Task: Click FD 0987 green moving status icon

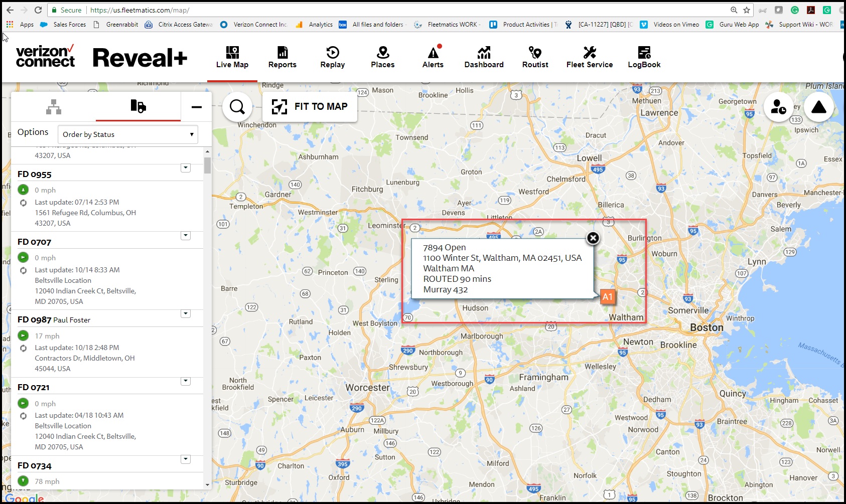Action: point(23,335)
